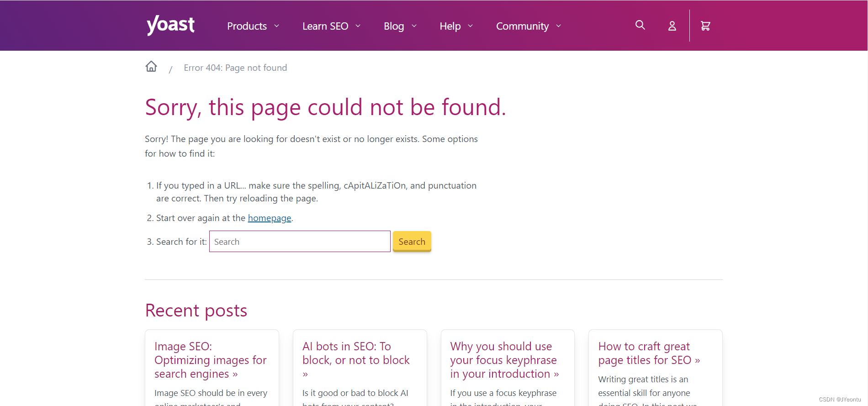The image size is (868, 406).
Task: Open the shopping cart icon
Action: [x=705, y=26]
